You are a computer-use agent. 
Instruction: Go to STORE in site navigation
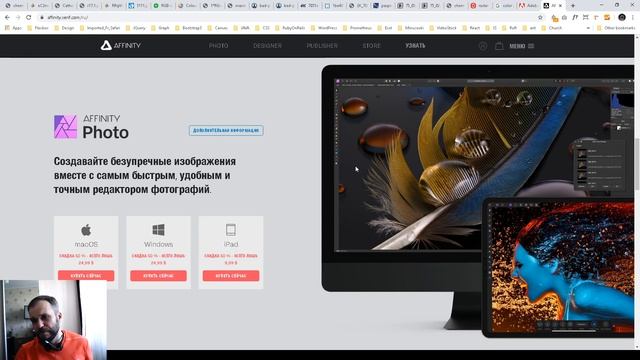pyautogui.click(x=371, y=46)
